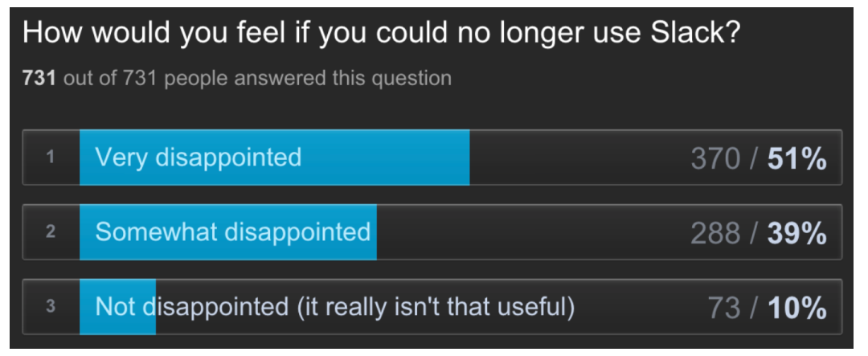
Task: Click the bold 39% percentage
Action: pyautogui.click(x=796, y=234)
